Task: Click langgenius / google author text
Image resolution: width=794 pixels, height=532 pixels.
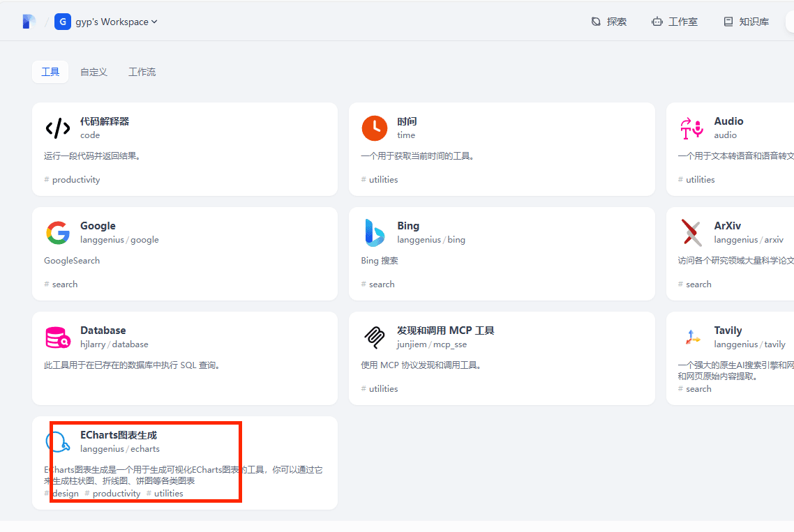Action: point(119,240)
